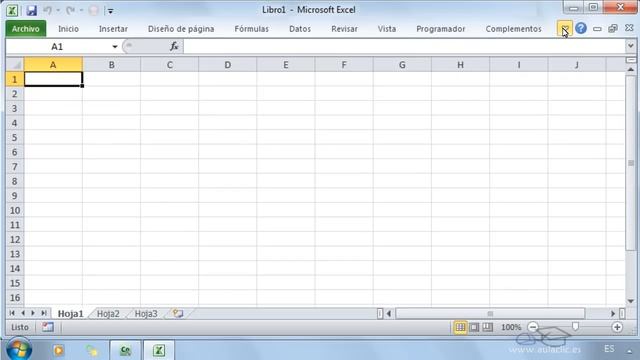Image resolution: width=640 pixels, height=360 pixels.
Task: Click the vertical scrollbar down arrow
Action: pyautogui.click(x=631, y=301)
